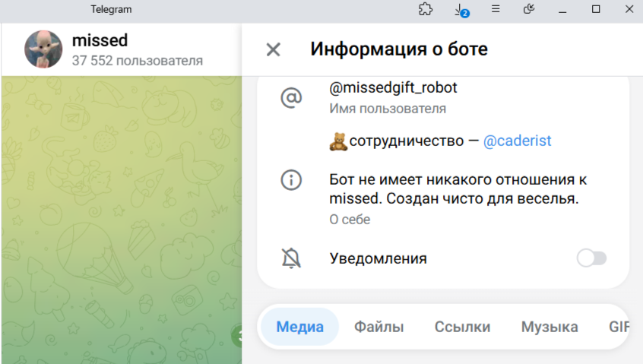Toggle the Уведомления switch
Screen dimensions: 643x364
pyautogui.click(x=591, y=258)
